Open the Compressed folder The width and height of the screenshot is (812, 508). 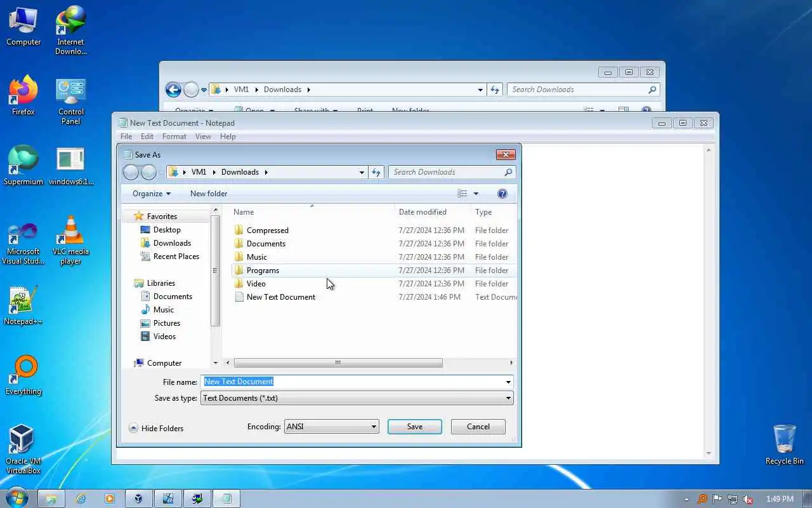coord(267,231)
